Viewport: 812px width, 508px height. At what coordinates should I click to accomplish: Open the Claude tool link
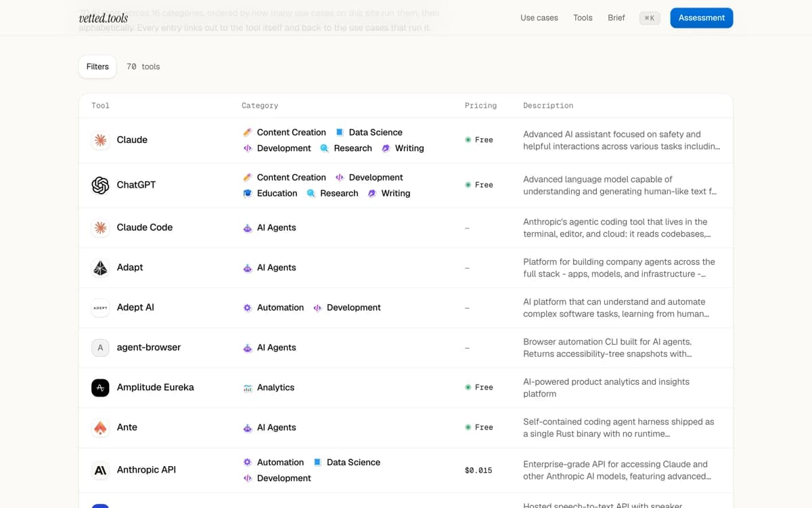click(132, 140)
